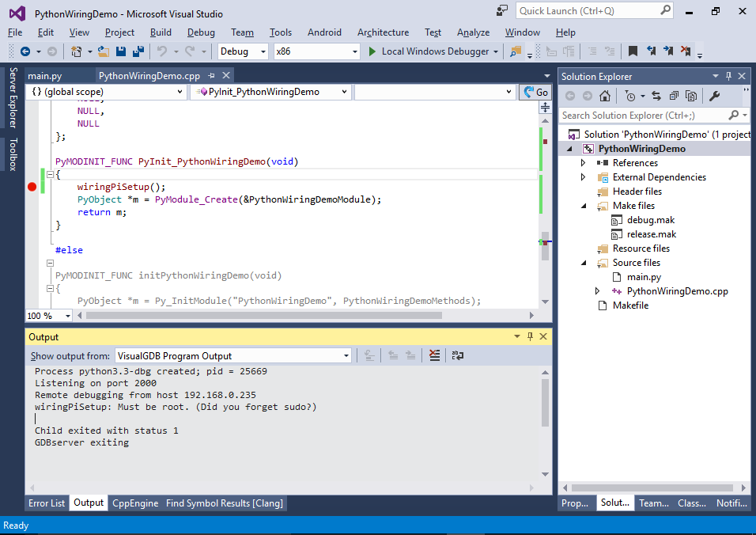Click the Save All toolbar icon
The height and width of the screenshot is (535, 756).
[x=138, y=51]
